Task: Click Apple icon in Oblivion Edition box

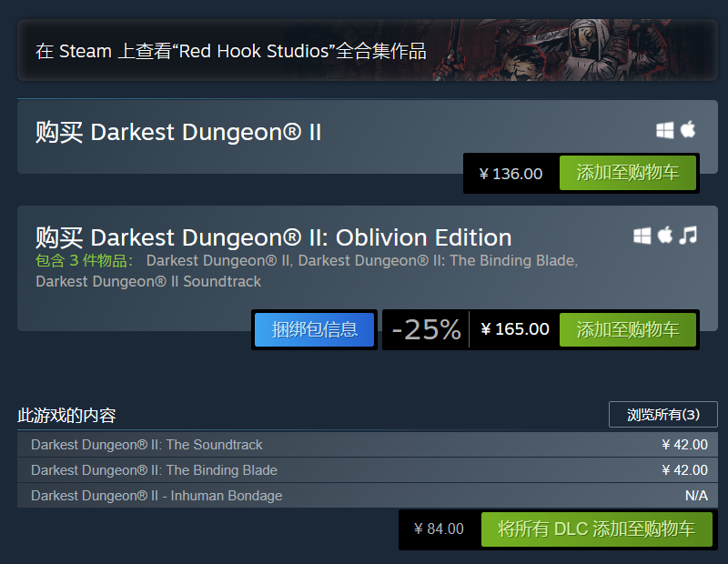Action: point(665,236)
